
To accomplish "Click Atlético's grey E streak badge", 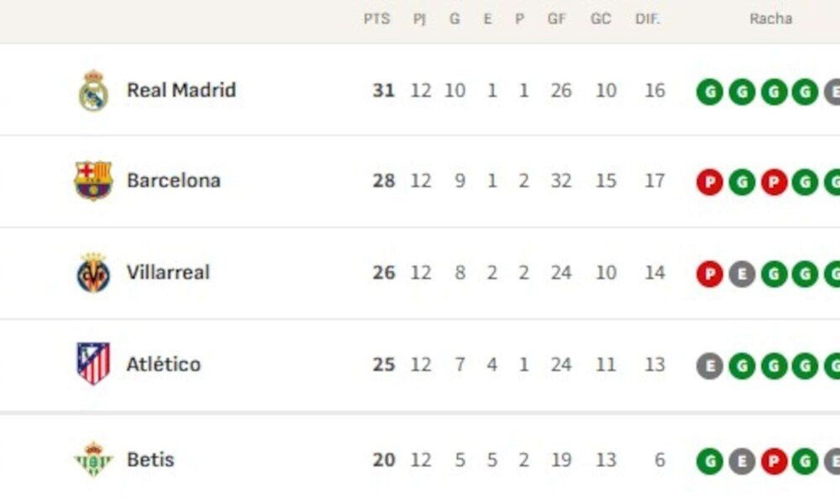I will coord(710,365).
